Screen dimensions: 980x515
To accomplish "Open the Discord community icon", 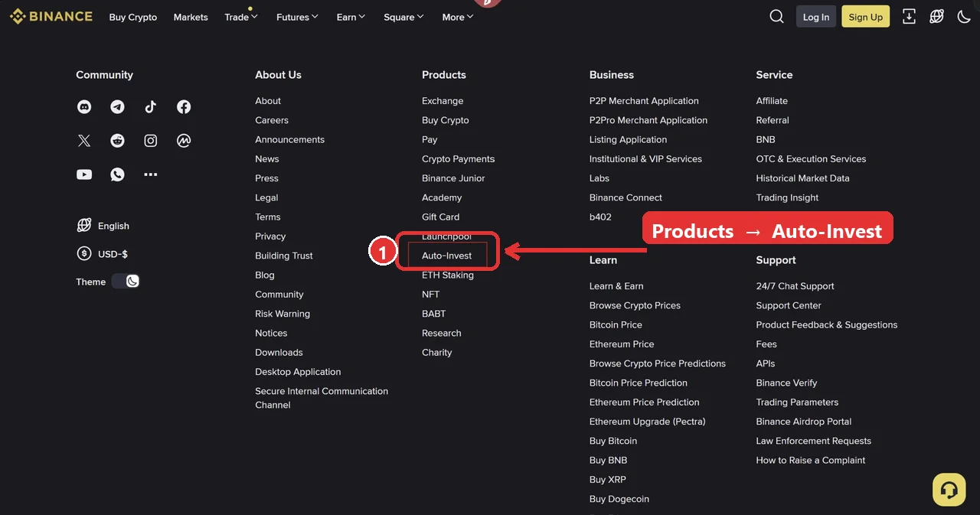I will click(84, 107).
